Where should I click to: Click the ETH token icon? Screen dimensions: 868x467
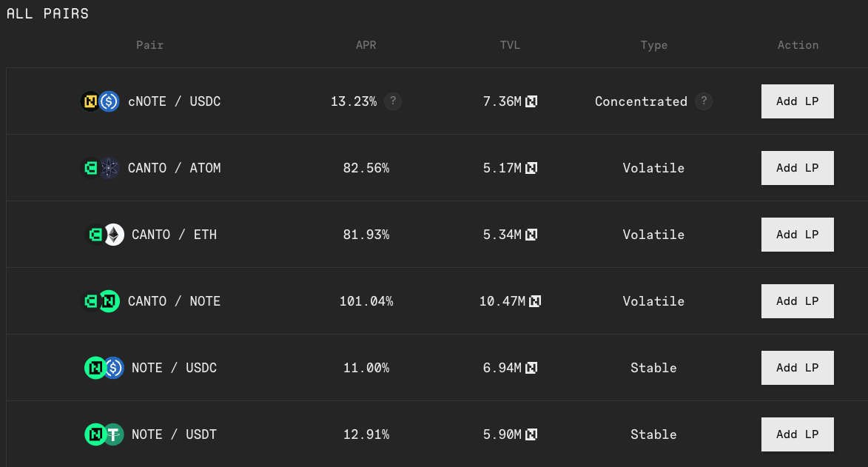[x=113, y=235]
